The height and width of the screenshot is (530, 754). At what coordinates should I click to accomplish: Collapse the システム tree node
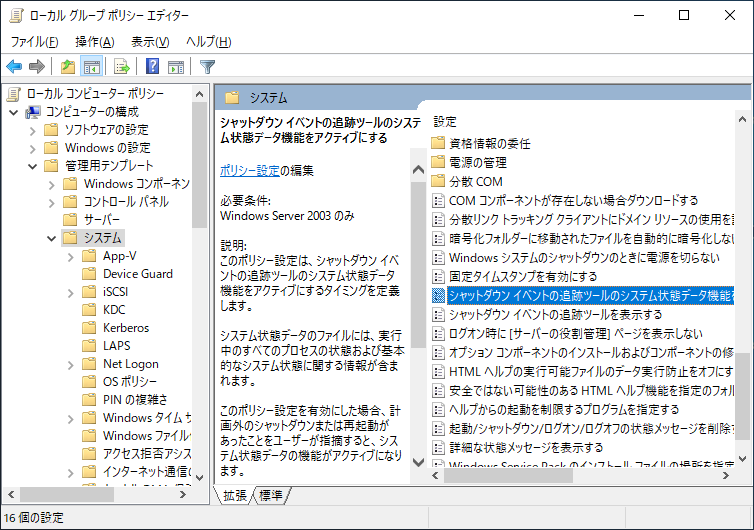pyautogui.click(x=51, y=238)
